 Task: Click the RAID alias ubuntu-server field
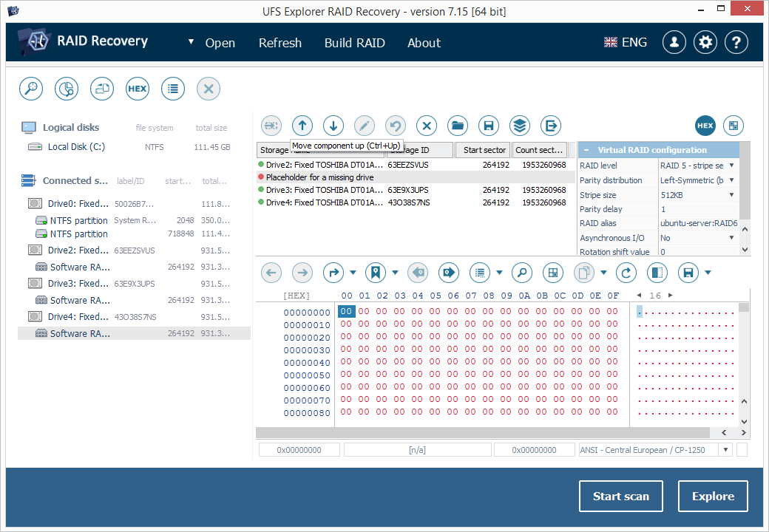click(x=698, y=223)
